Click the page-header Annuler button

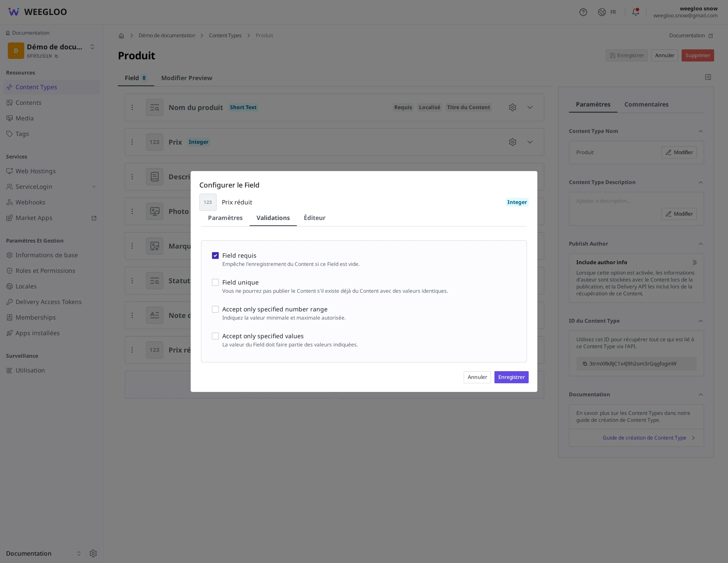coord(664,55)
